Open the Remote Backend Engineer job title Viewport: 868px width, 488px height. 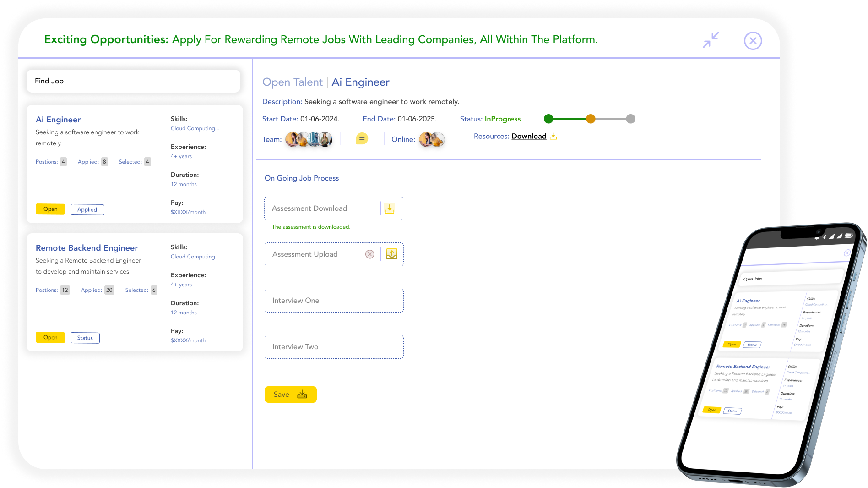(87, 248)
